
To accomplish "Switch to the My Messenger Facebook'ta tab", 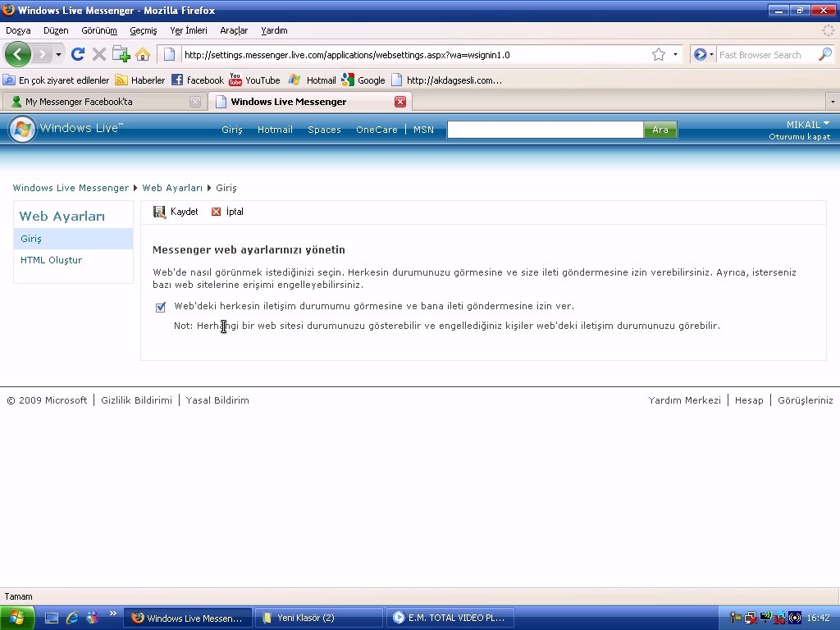I will point(103,101).
